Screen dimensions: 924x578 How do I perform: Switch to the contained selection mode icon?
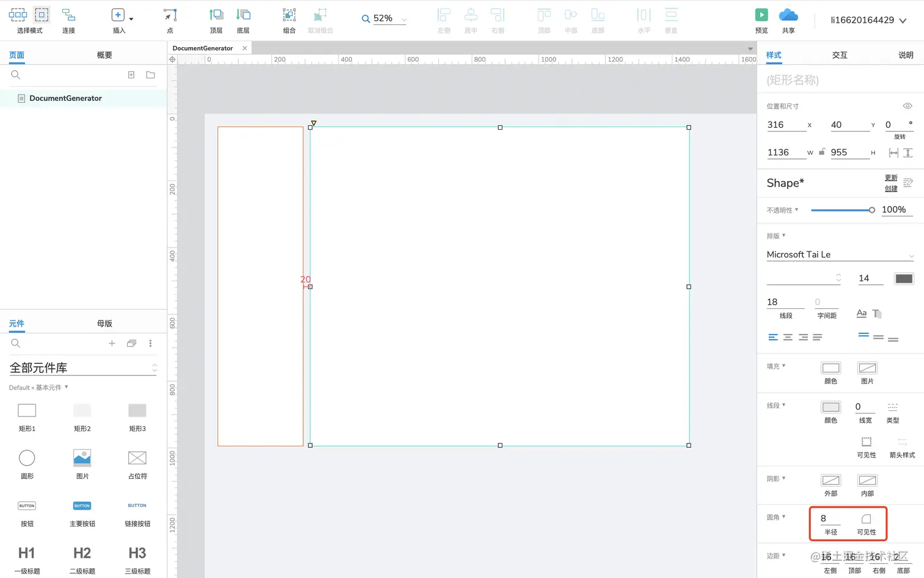42,15
